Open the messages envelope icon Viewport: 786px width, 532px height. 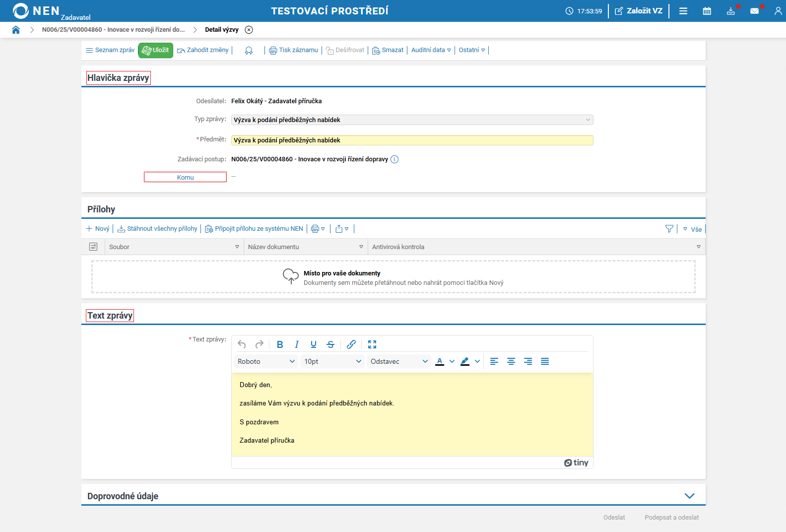pyautogui.click(x=755, y=11)
